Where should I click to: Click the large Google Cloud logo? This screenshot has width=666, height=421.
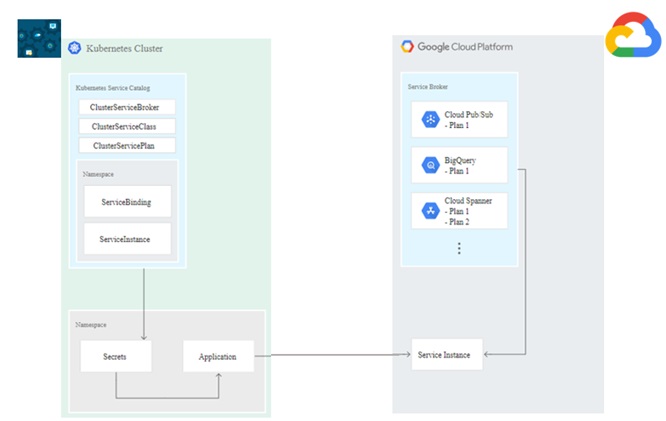pos(633,34)
